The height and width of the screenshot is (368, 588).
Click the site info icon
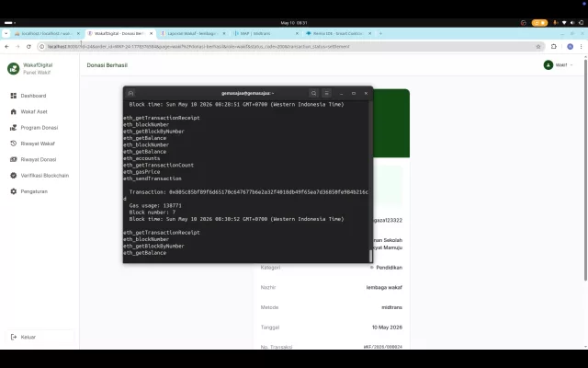pyautogui.click(x=42, y=47)
